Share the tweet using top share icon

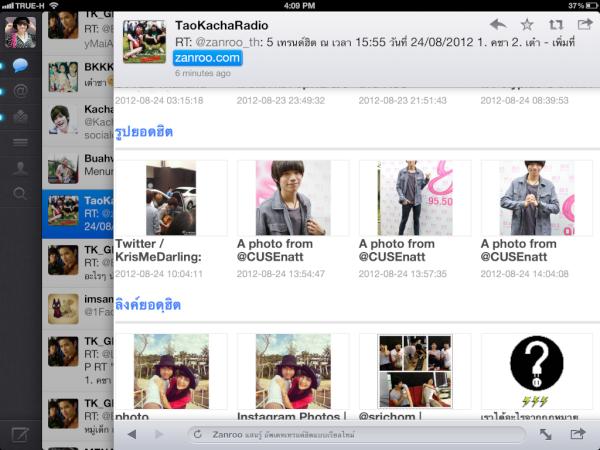585,25
